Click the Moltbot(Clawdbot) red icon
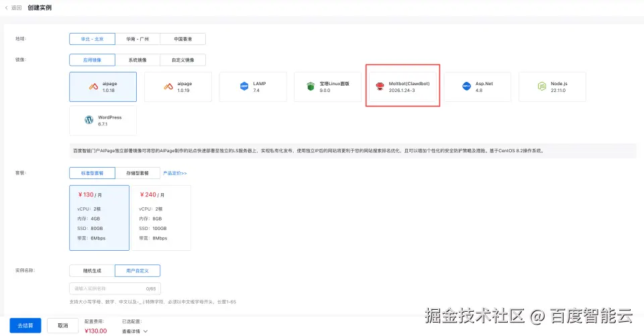 click(x=380, y=87)
